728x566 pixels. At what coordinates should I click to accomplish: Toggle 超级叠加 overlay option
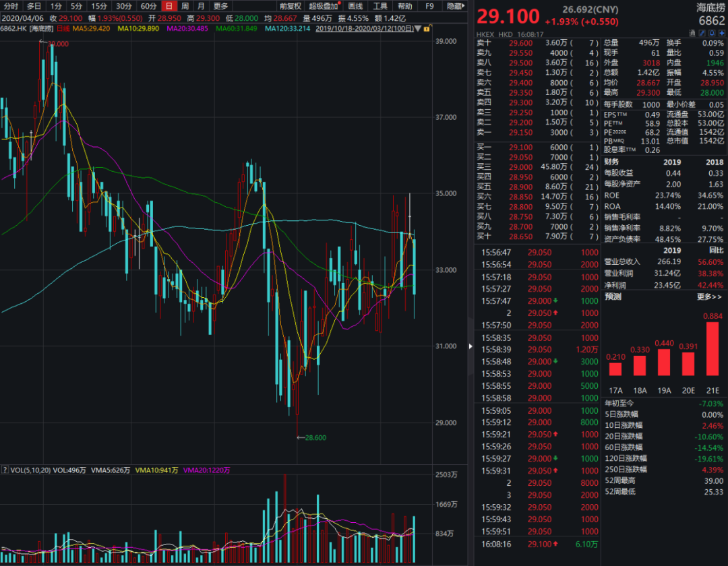tap(324, 6)
